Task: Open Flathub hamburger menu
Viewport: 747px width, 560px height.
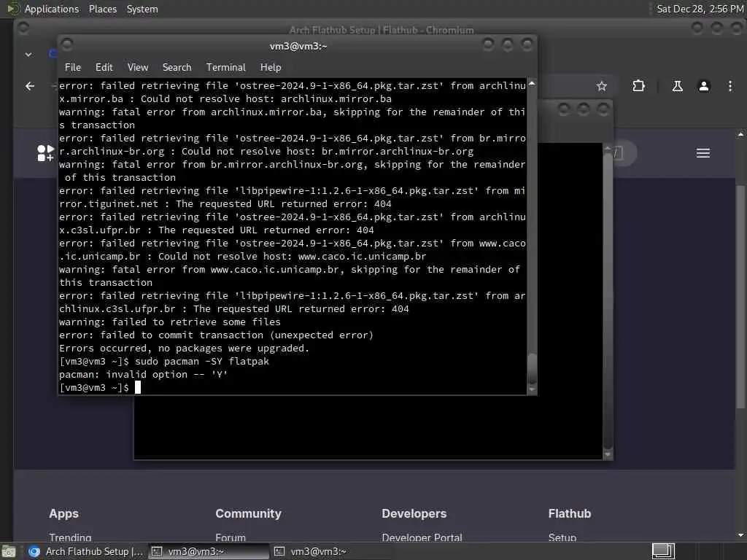Action: pos(703,153)
